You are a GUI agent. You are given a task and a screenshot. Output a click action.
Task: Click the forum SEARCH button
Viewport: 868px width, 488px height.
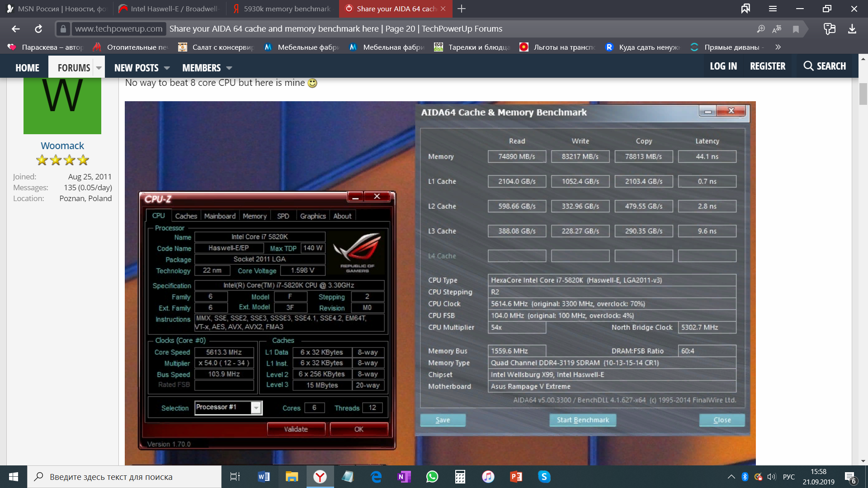click(825, 66)
